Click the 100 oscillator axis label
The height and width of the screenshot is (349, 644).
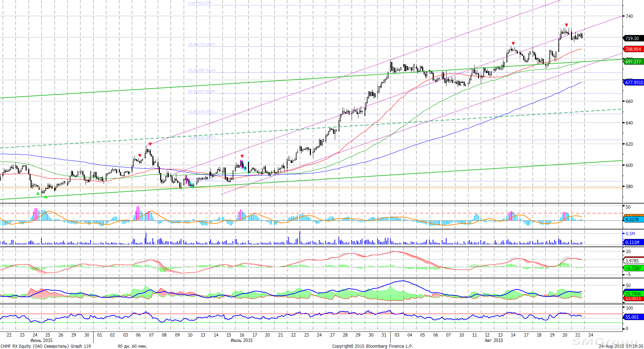tap(629, 308)
